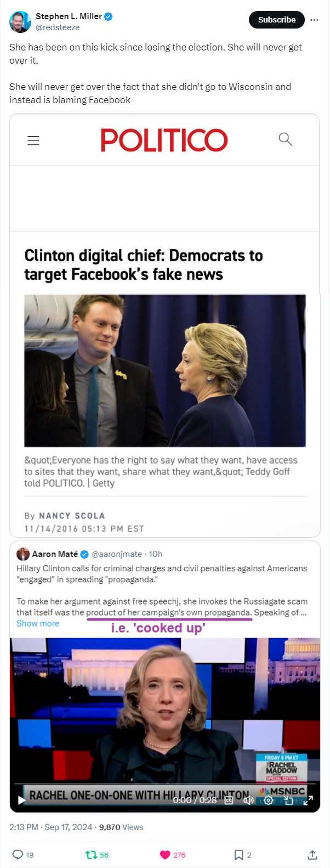Open Aaron Maté's quoted profile avatar
The width and height of the screenshot is (330, 868).
tap(23, 554)
